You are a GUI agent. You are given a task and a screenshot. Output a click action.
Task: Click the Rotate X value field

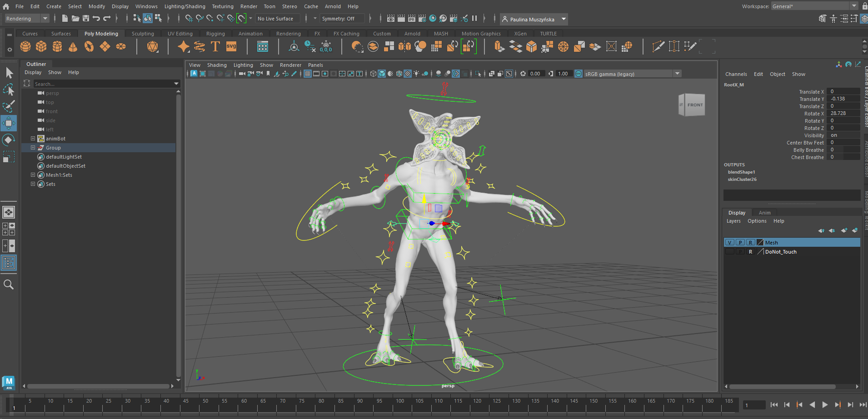click(x=843, y=114)
